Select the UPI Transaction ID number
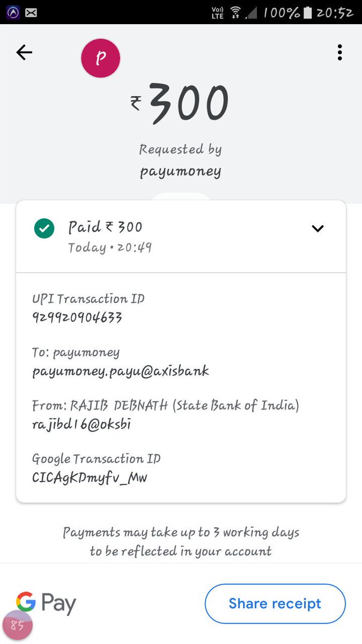362x644 pixels. point(77,318)
